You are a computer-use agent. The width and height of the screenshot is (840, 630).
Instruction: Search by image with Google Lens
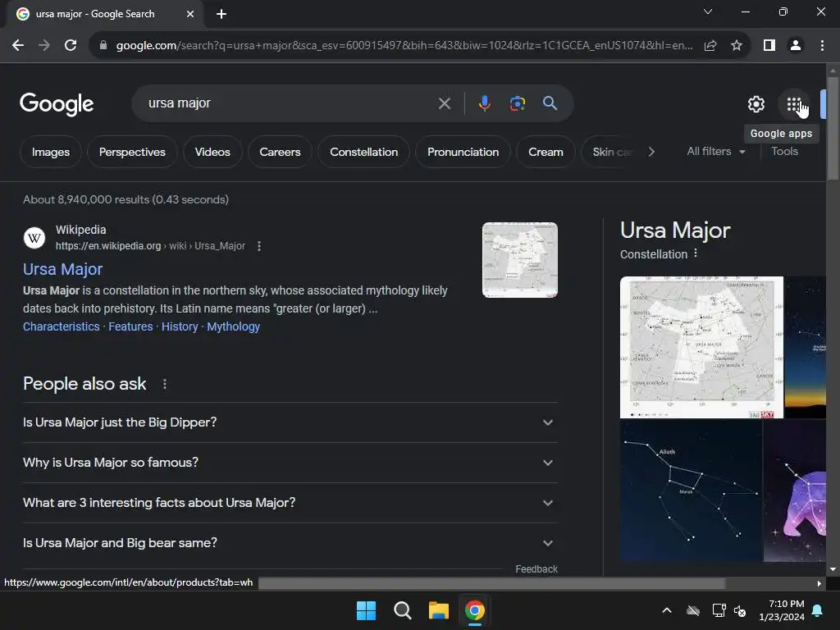tap(517, 103)
